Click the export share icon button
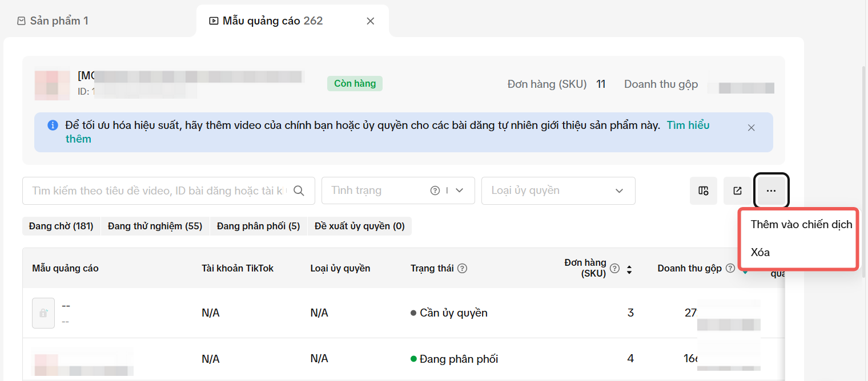The height and width of the screenshot is (381, 868). (x=737, y=190)
